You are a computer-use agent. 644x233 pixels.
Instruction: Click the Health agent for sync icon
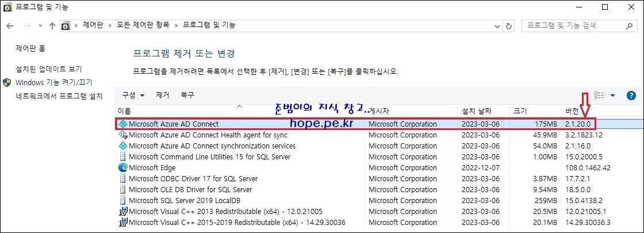coord(123,135)
